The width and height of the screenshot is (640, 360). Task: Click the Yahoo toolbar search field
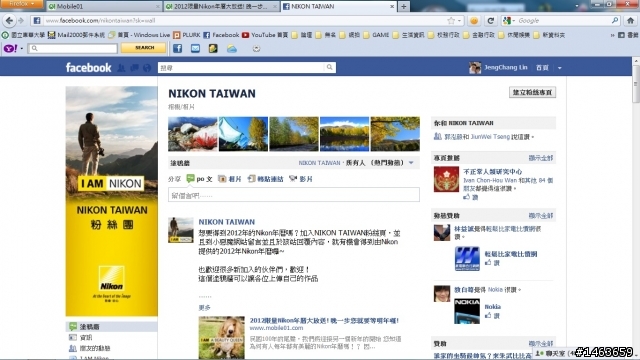tap(73, 48)
